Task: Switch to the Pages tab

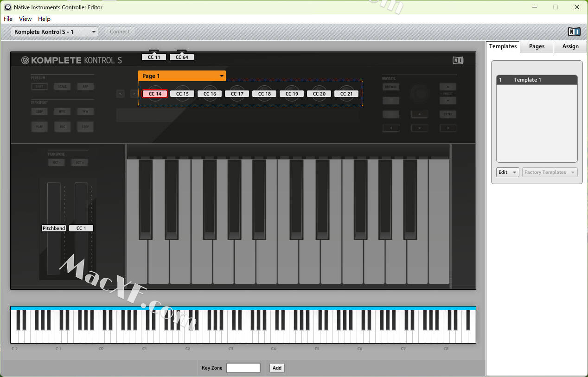Action: [537, 46]
